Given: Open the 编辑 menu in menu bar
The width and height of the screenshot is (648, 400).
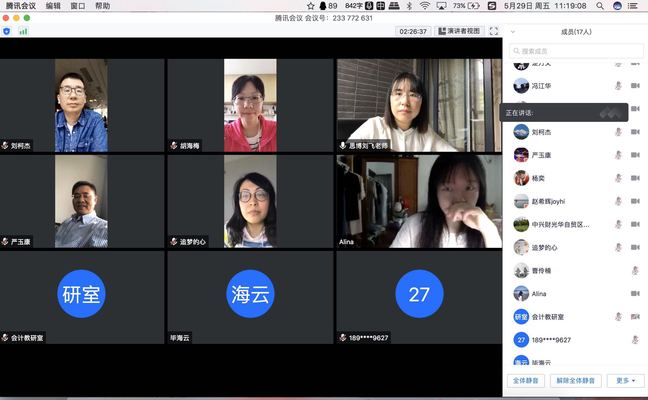Looking at the screenshot, I should [x=52, y=6].
